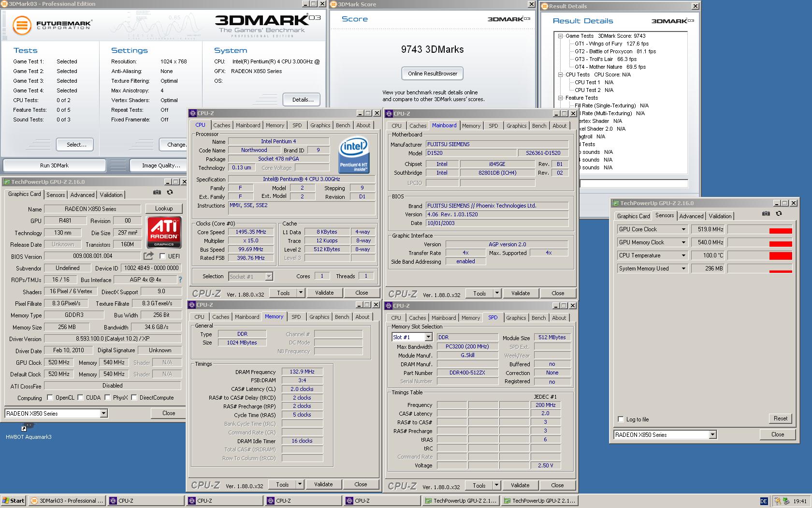Click the Intel Pentium 4 HT logo
812x508 pixels.
(x=354, y=155)
